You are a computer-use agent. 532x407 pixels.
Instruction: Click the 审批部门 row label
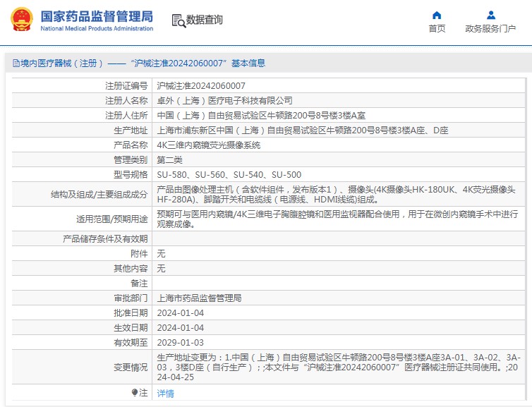(131, 298)
